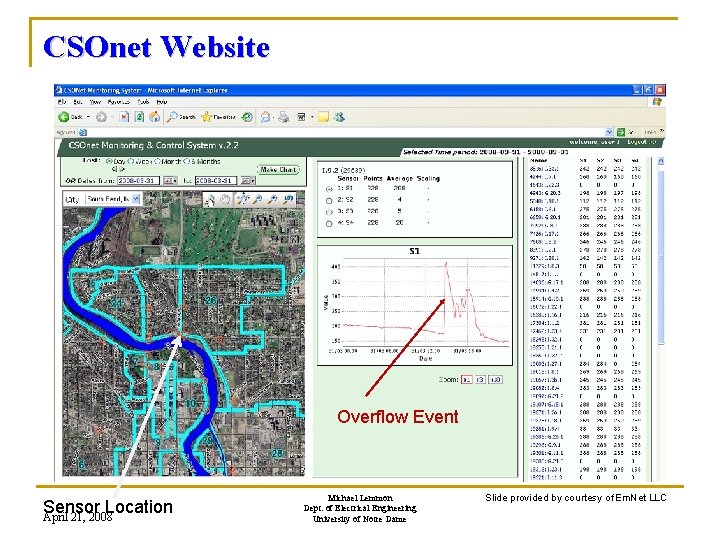Click the previous-day arrow under Last

(x=114, y=169)
